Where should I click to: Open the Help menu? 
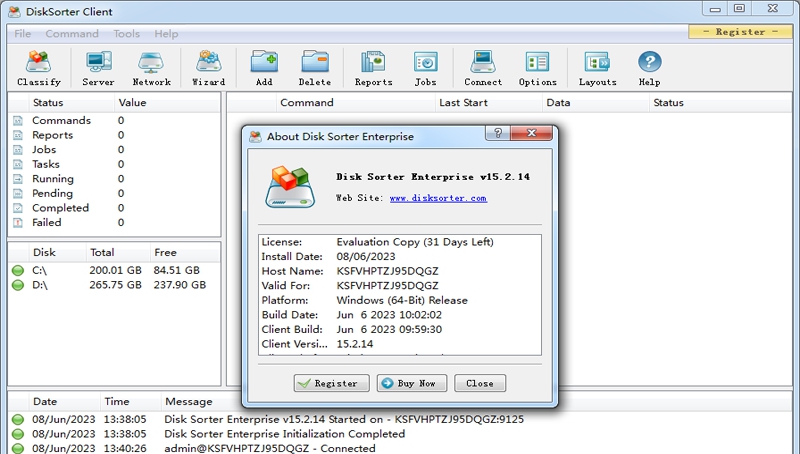166,34
